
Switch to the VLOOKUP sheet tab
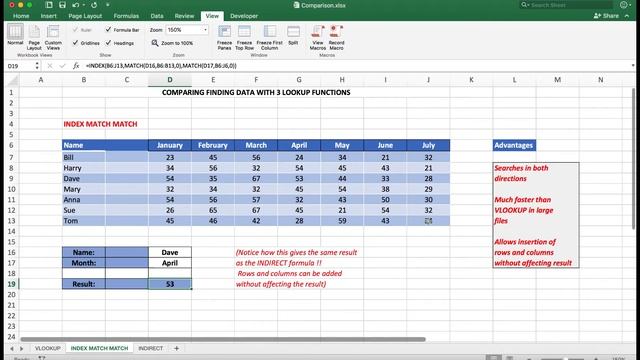tap(47, 348)
